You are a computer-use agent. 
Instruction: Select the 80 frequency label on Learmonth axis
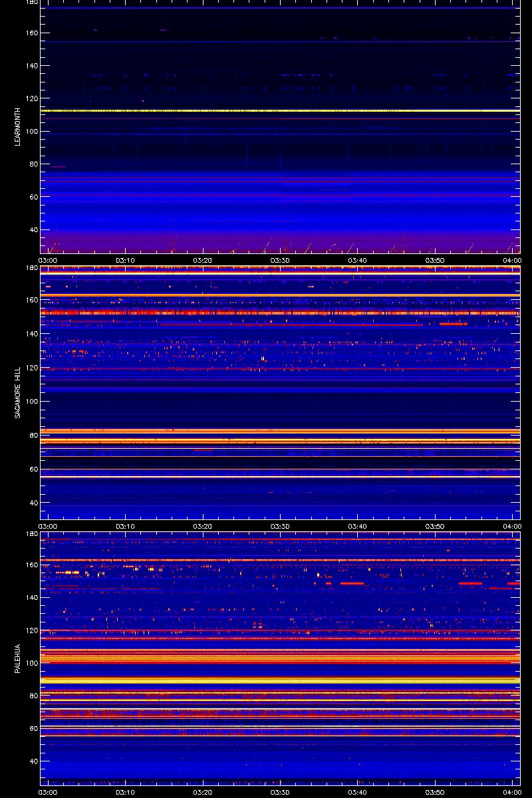(33, 164)
